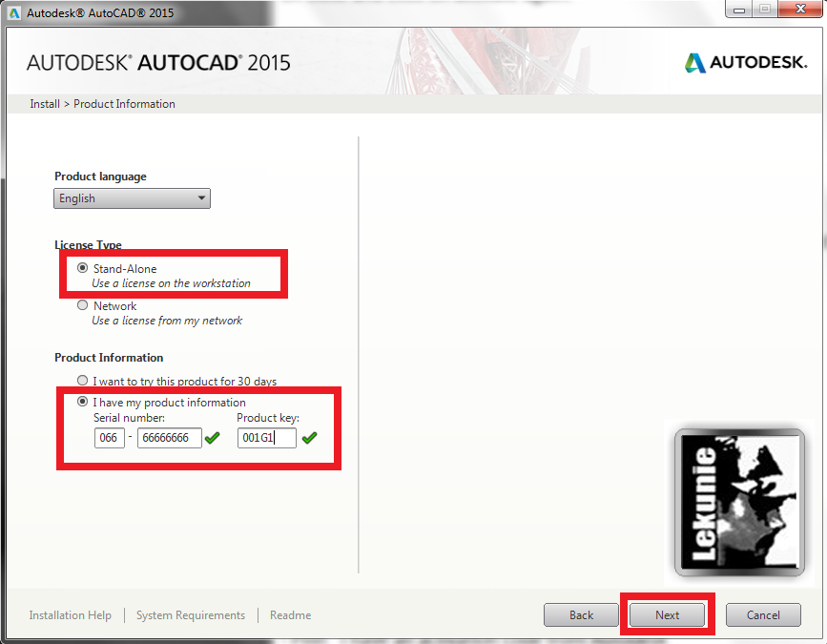The image size is (827, 644).
Task: Click the Autodesk logo in the header
Action: tap(745, 63)
